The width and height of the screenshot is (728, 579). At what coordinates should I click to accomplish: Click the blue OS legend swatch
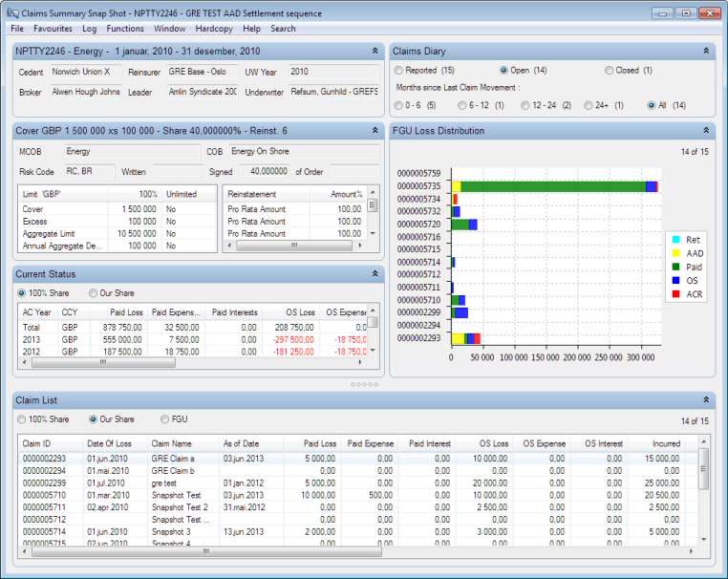676,281
